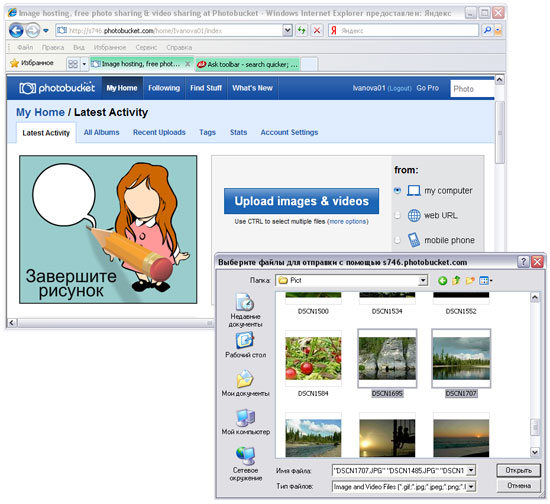Open a new blank browser tab

pos(309,65)
